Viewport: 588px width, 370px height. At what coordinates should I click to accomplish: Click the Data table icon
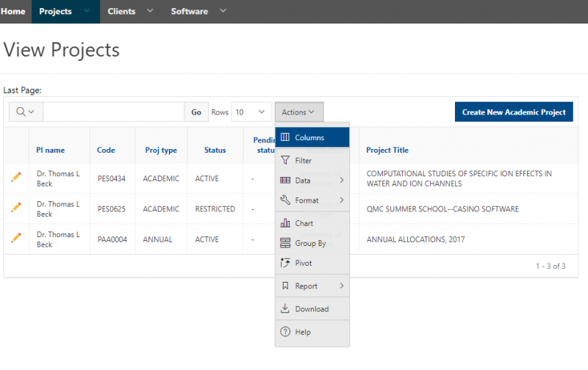pyautogui.click(x=285, y=180)
